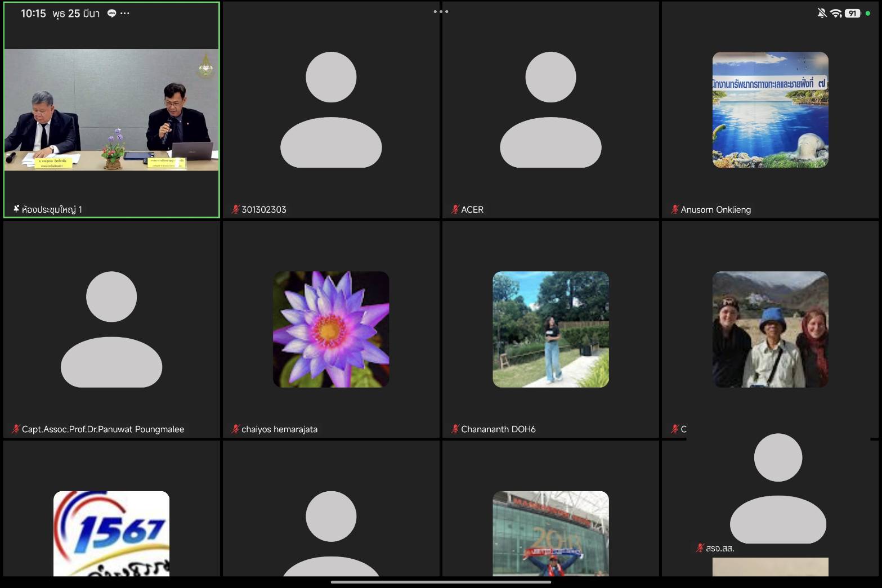Screen dimensions: 882x588
Task: Tap the Wi-Fi icon in status bar
Action: click(836, 13)
